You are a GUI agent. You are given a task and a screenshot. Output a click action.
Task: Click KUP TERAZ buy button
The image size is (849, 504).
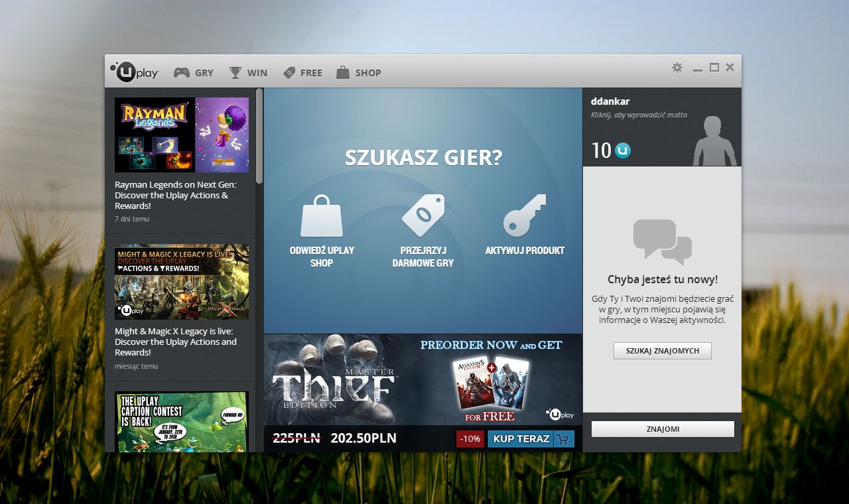531,439
